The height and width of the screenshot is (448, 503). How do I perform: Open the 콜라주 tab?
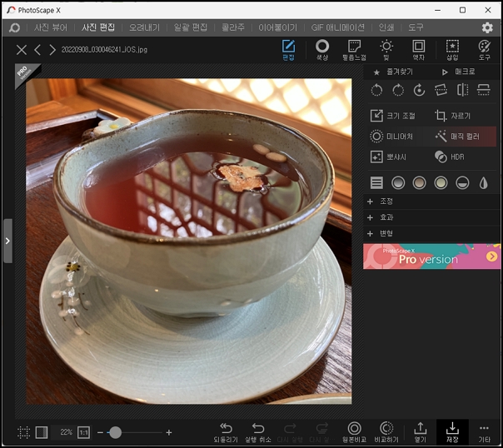(233, 27)
